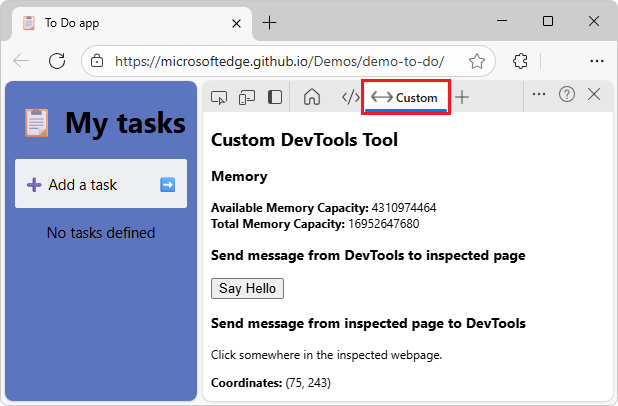
Task: Open a new browser tab
Action: click(270, 23)
